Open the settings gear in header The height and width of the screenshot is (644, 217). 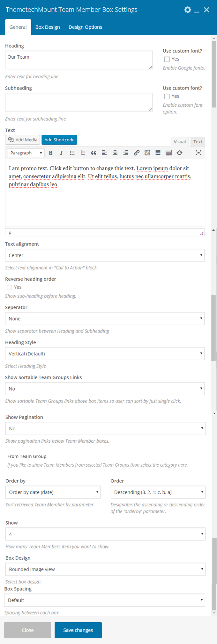point(188,10)
